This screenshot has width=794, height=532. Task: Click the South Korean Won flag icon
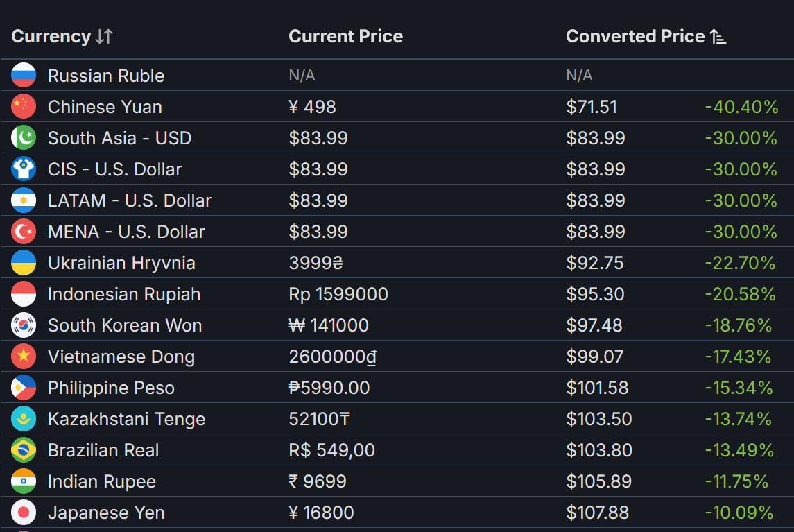(x=24, y=325)
